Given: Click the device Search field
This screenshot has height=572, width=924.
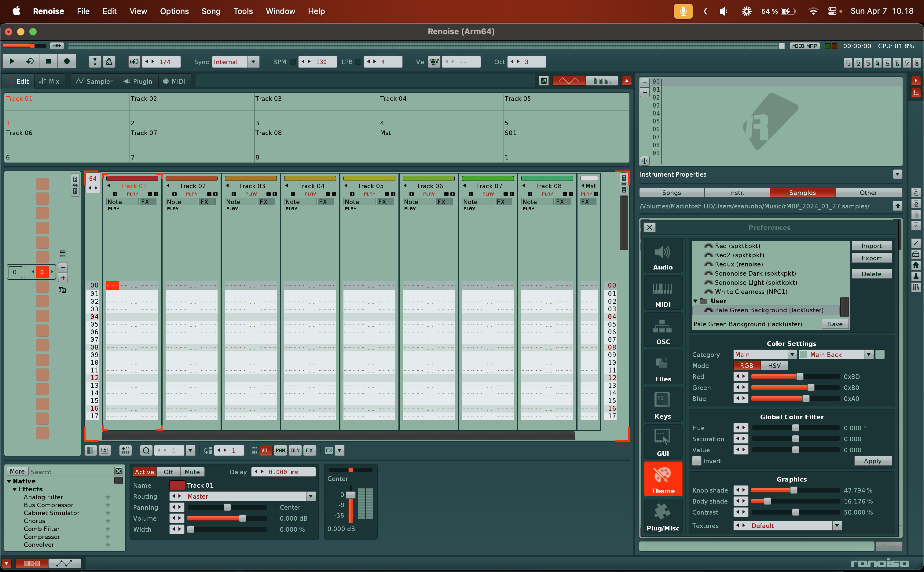Looking at the screenshot, I should pyautogui.click(x=71, y=472).
